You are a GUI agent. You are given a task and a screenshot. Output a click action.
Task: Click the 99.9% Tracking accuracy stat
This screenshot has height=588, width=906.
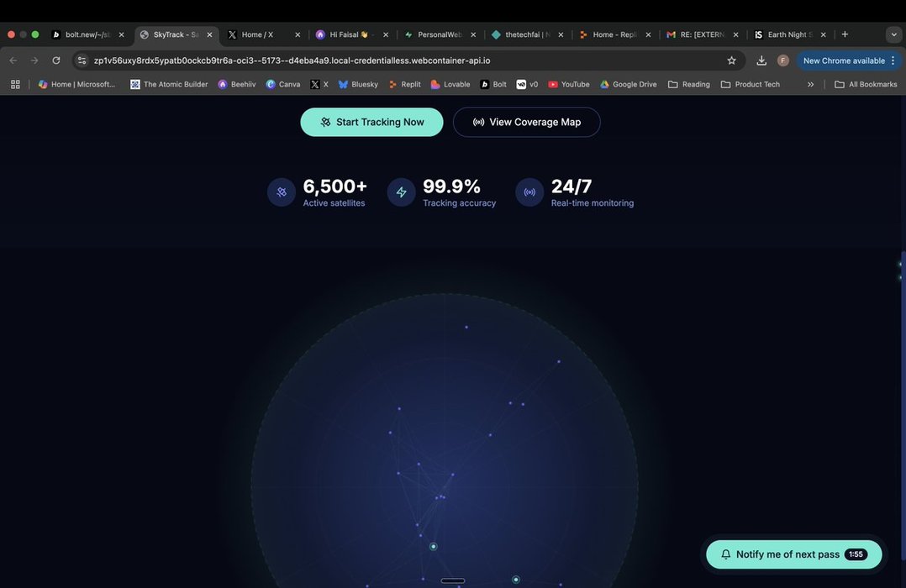pos(441,192)
